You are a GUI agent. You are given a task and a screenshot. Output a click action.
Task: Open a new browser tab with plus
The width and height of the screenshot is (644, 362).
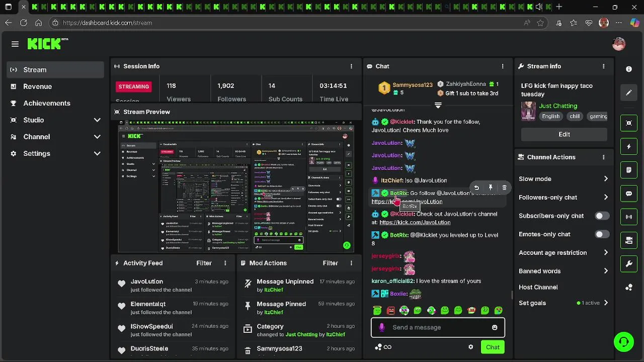(x=559, y=7)
